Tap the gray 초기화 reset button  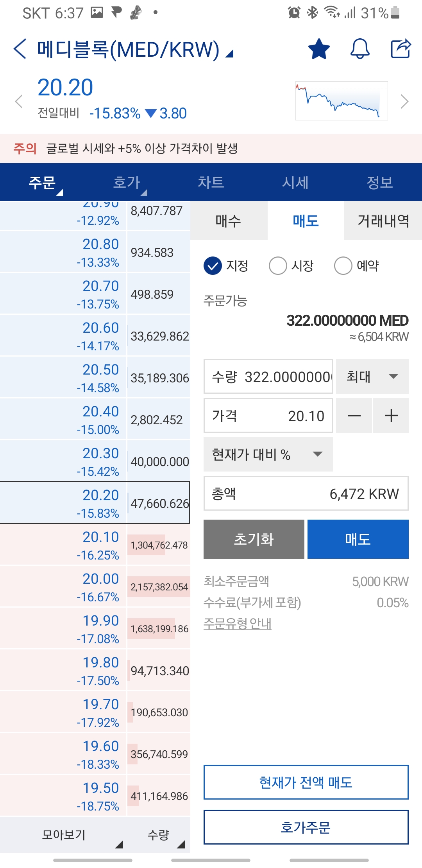pos(254,539)
